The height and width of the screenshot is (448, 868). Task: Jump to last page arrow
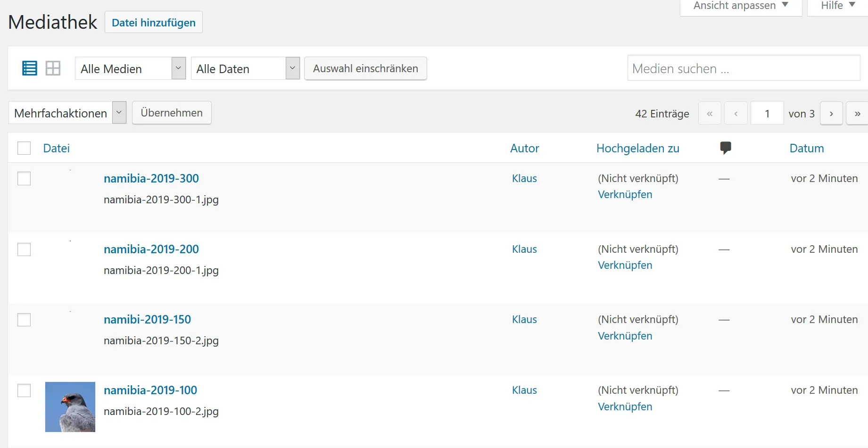click(857, 113)
